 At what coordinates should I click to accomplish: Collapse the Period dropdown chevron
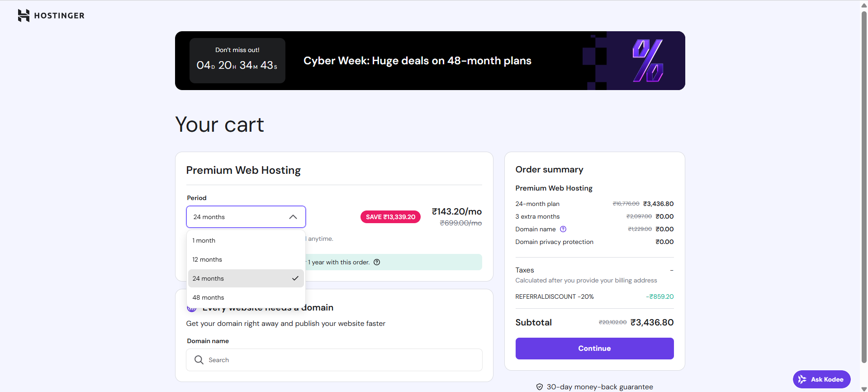(293, 217)
